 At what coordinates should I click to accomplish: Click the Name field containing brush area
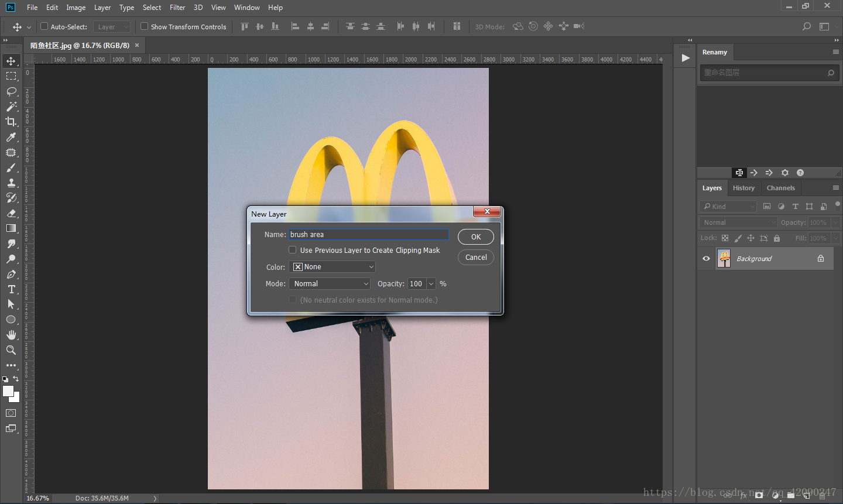[369, 235]
